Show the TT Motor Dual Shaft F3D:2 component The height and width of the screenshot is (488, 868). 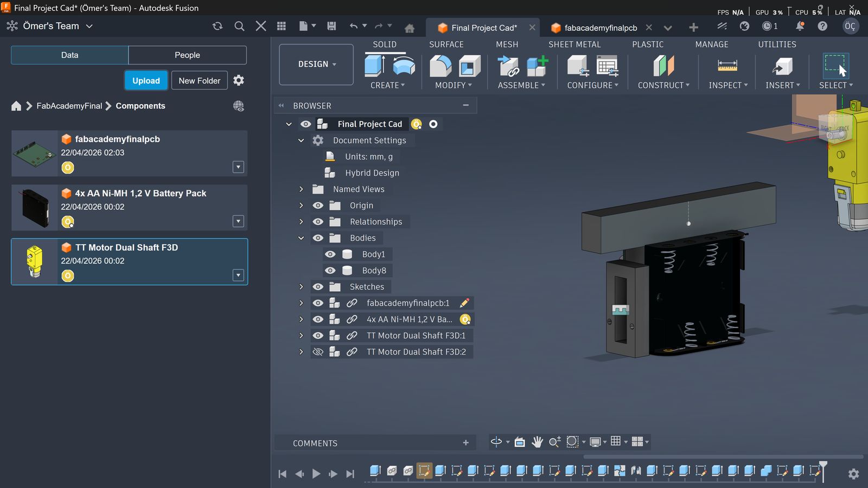tap(318, 352)
